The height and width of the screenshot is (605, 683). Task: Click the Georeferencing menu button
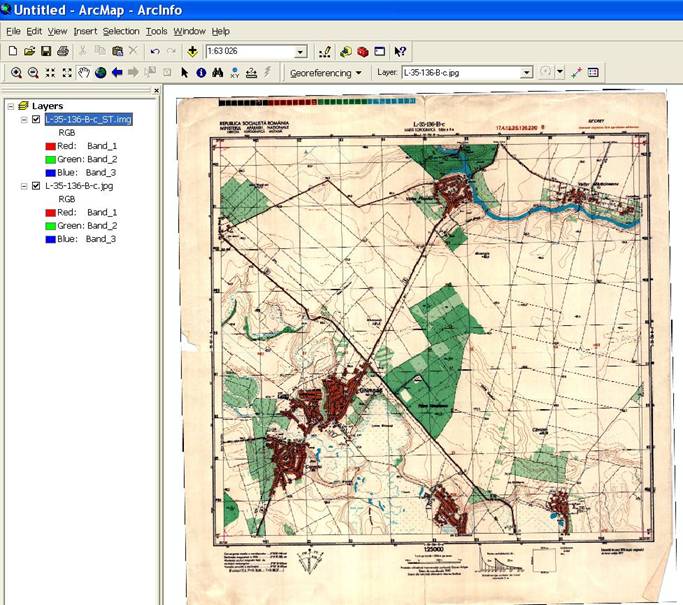[x=325, y=73]
